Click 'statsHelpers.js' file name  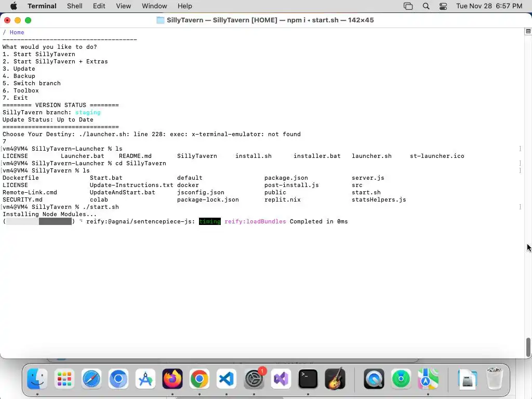point(379,200)
